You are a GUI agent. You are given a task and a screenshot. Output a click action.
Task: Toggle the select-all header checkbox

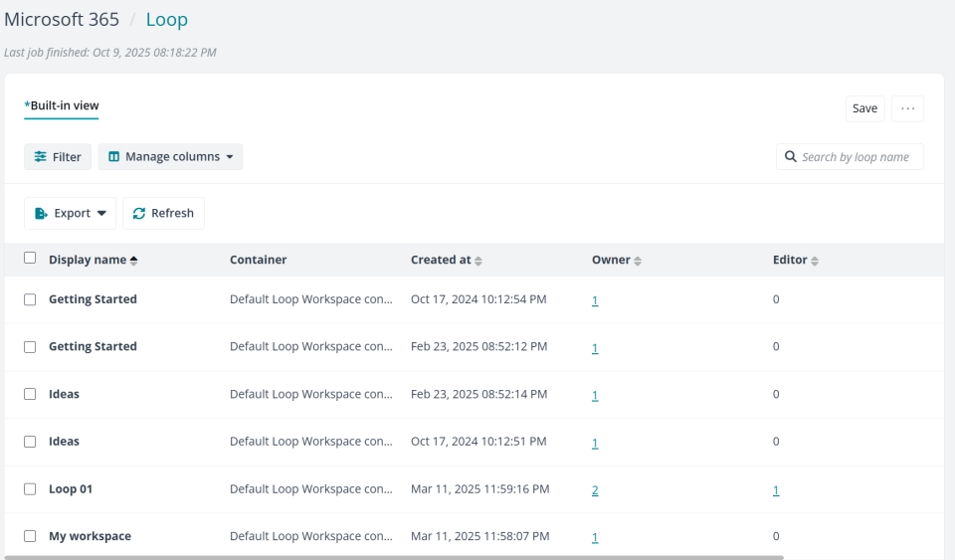[x=30, y=259]
